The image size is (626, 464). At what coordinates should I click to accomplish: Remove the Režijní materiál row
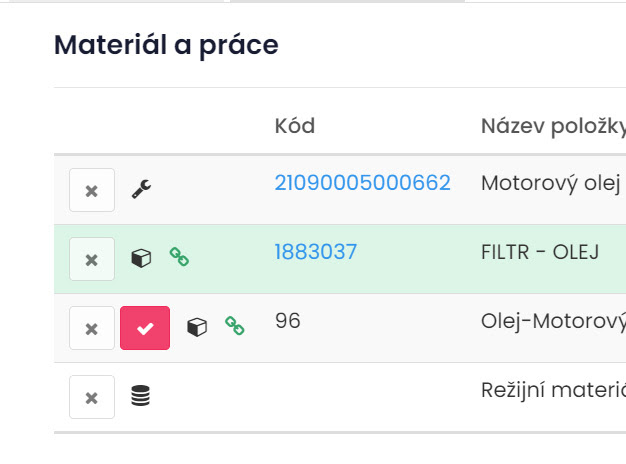(92, 397)
